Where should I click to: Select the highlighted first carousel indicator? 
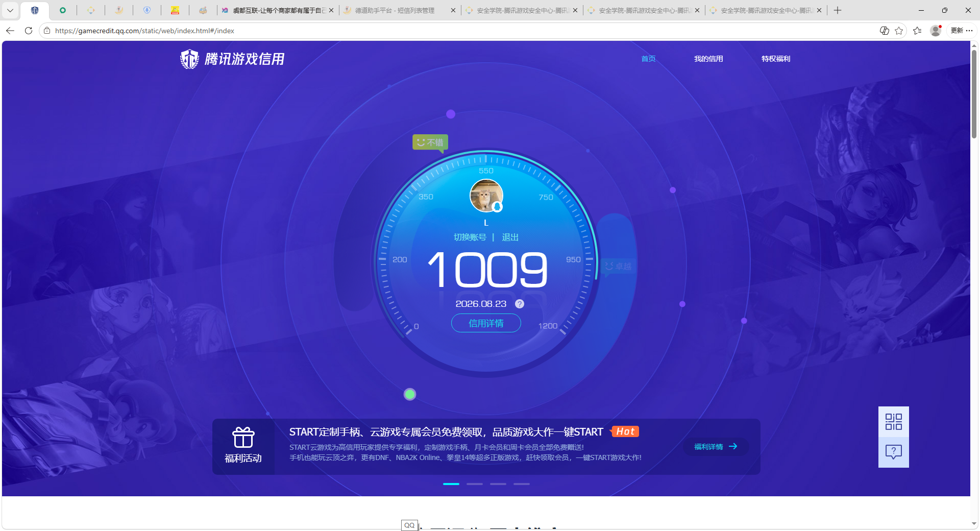coord(451,484)
